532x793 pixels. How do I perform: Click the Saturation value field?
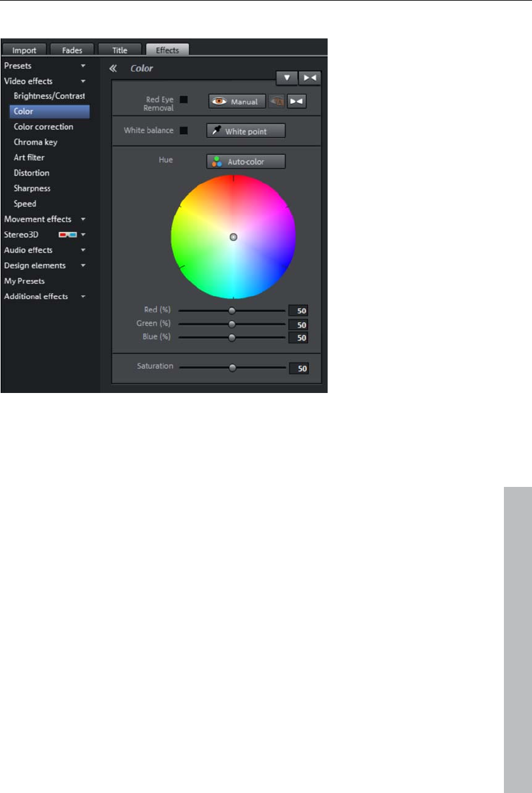298,368
